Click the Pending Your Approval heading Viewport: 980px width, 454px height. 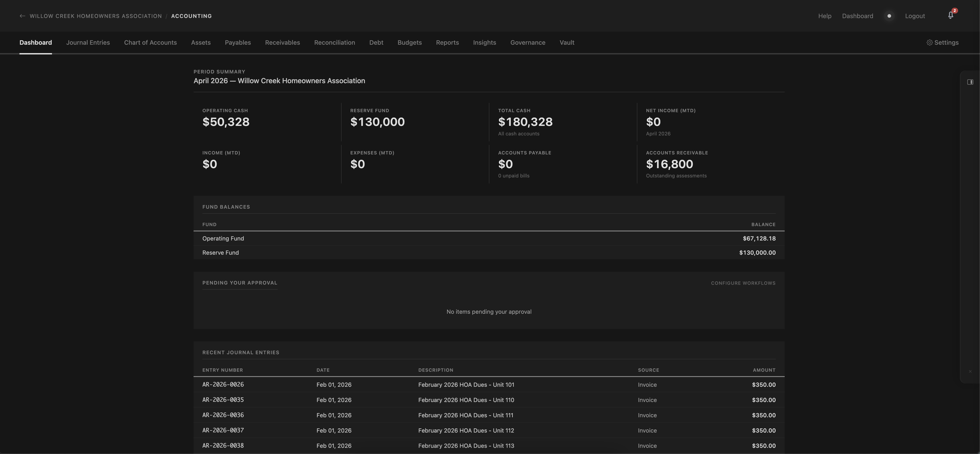[240, 283]
